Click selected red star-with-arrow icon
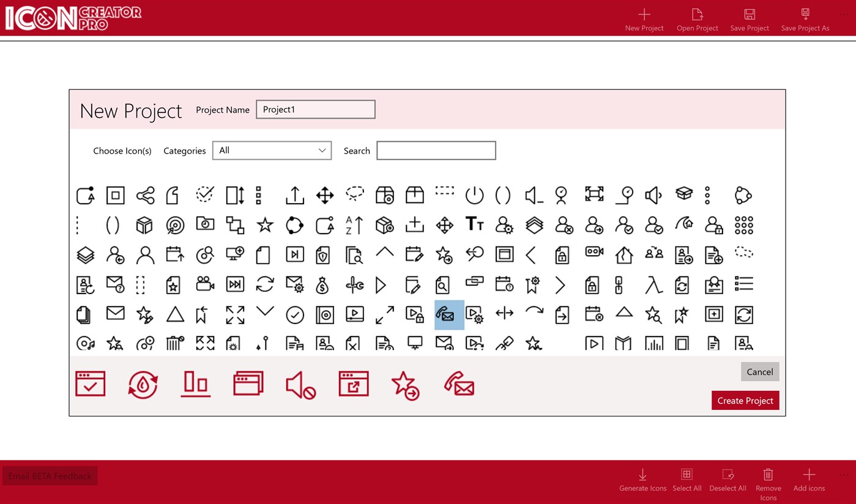This screenshot has width=856, height=504. tap(405, 385)
